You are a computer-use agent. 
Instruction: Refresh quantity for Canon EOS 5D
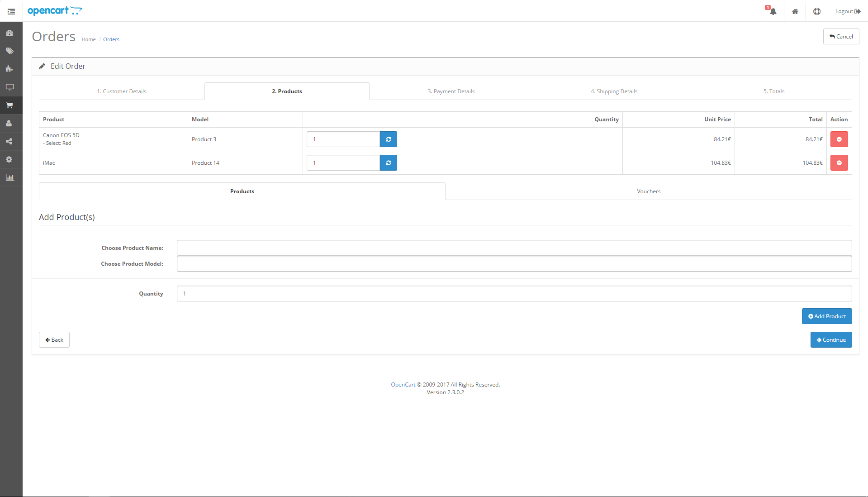point(389,139)
